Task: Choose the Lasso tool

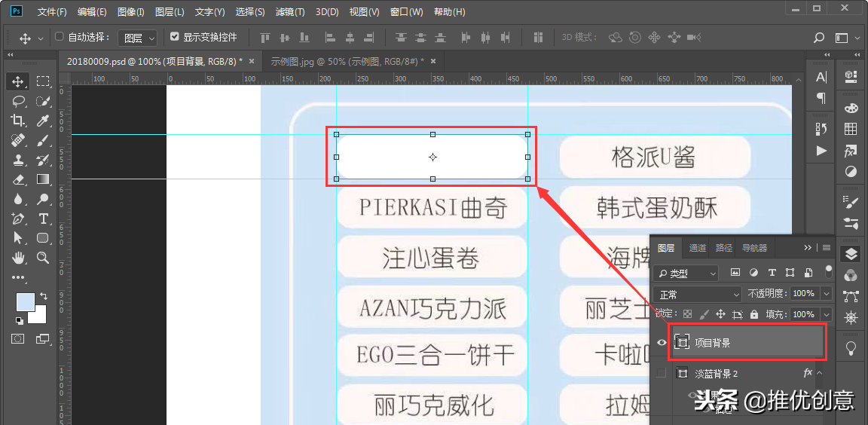Action: pyautogui.click(x=18, y=101)
